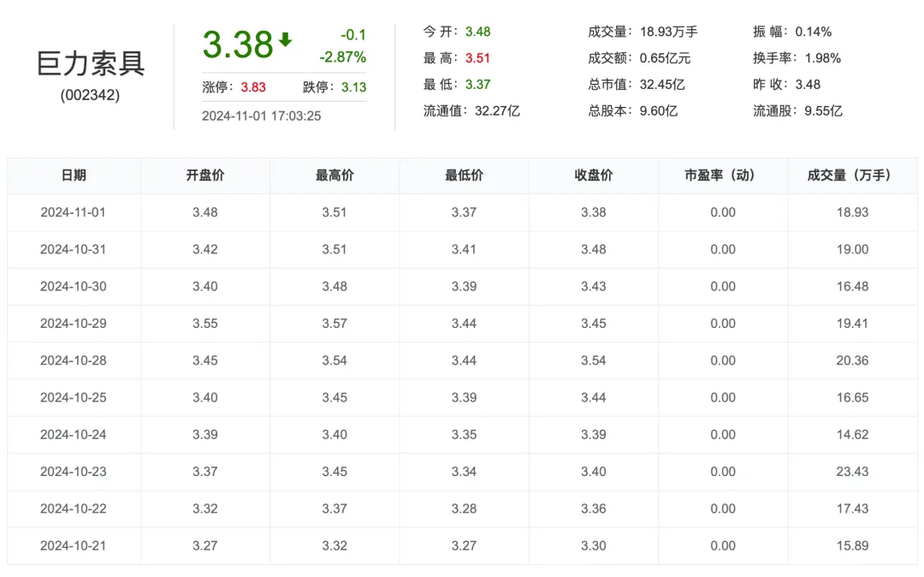Click the 日期 column header

point(74,175)
